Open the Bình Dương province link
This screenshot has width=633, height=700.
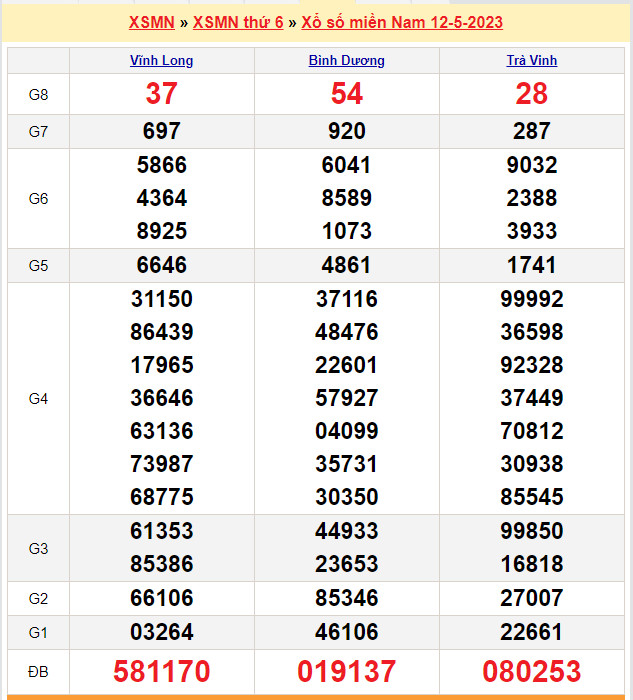point(346,60)
